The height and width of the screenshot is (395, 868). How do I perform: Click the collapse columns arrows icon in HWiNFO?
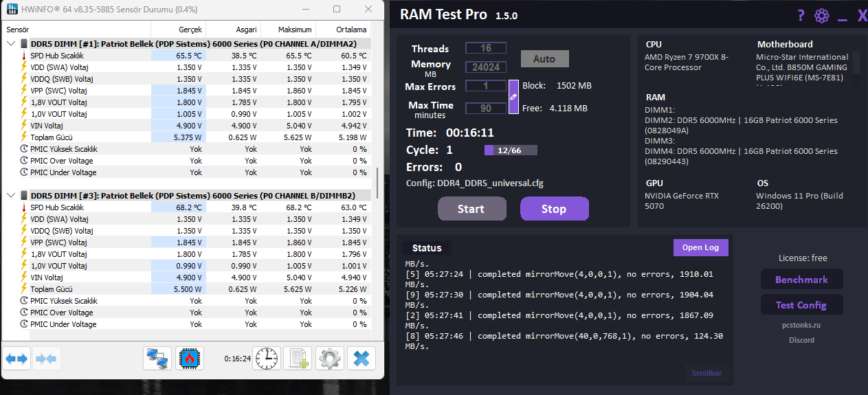tap(46, 358)
